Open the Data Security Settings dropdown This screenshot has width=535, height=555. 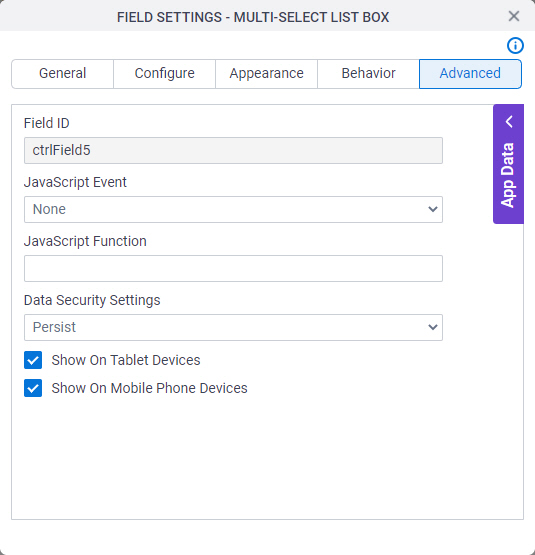pos(233,327)
